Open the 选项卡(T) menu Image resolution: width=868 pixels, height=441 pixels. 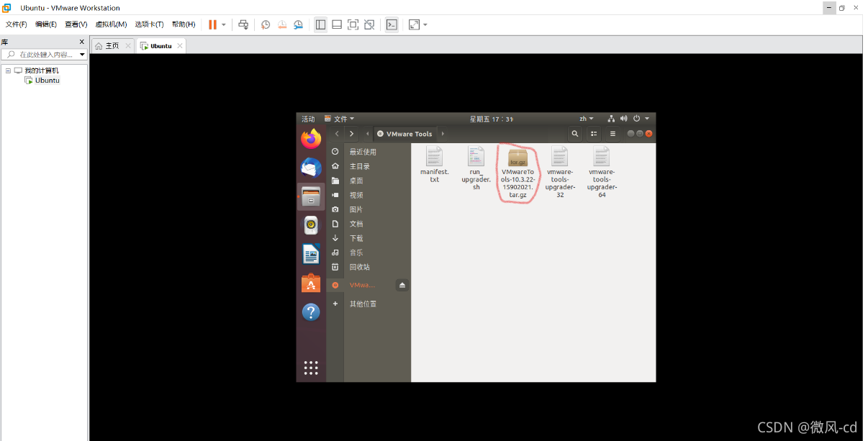(x=149, y=24)
